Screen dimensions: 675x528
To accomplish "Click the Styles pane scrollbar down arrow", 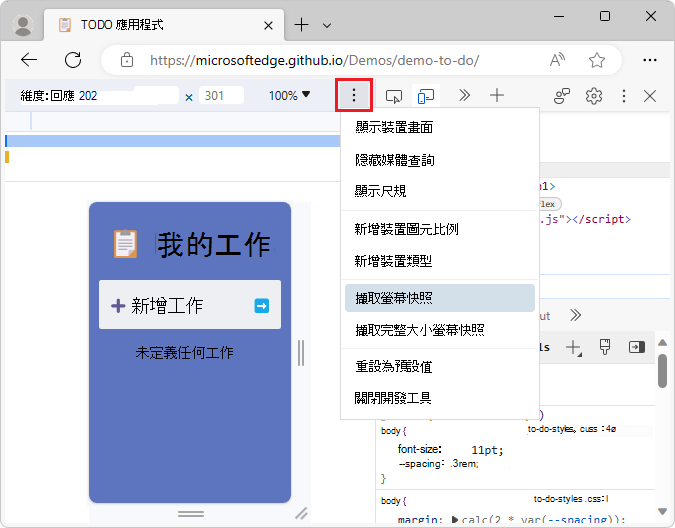I will click(x=663, y=511).
